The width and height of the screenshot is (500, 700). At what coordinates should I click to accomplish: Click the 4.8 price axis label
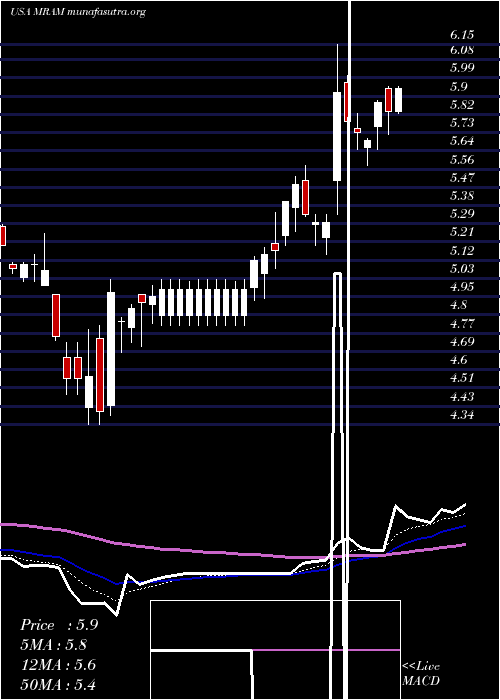point(459,305)
